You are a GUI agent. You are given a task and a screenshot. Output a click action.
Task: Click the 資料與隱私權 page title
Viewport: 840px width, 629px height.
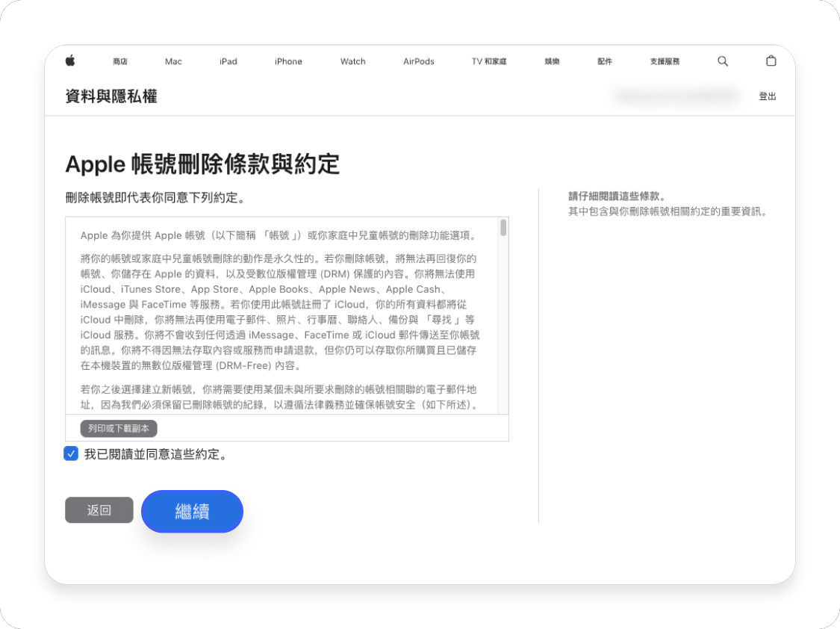click(x=111, y=96)
